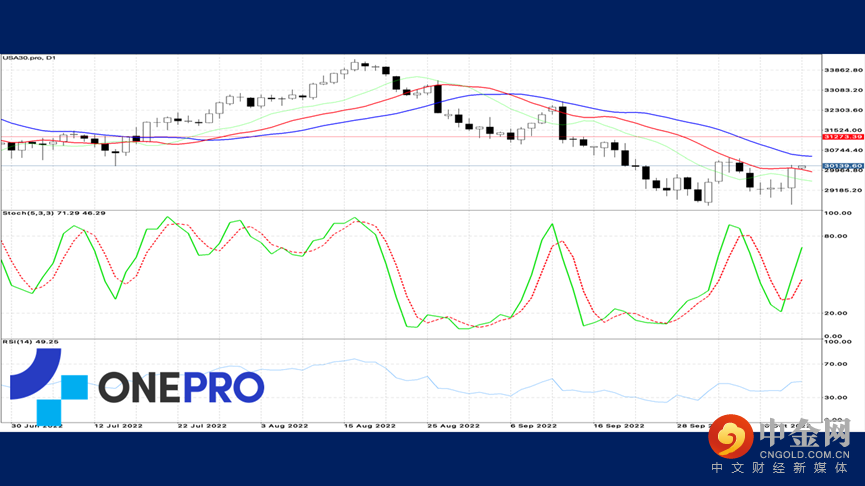The height and width of the screenshot is (486, 865).
Task: Click the 30744.40 price axis label
Action: point(843,150)
